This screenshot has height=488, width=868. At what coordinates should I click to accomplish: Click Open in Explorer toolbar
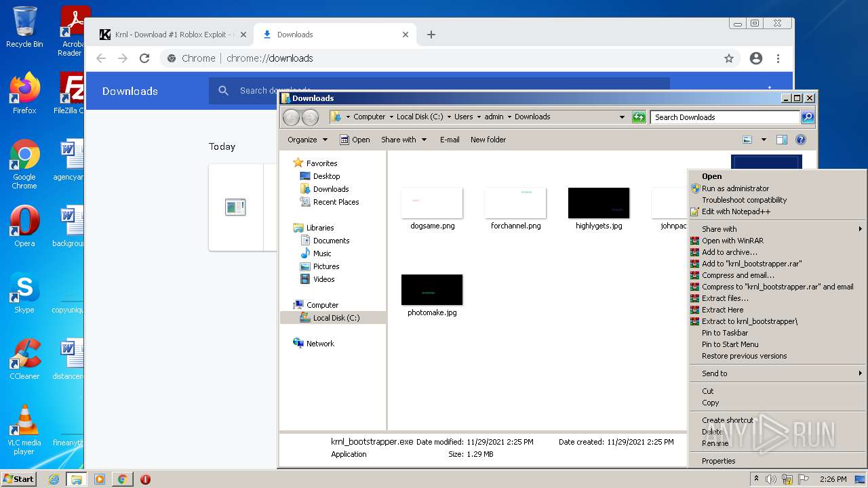pyautogui.click(x=355, y=140)
